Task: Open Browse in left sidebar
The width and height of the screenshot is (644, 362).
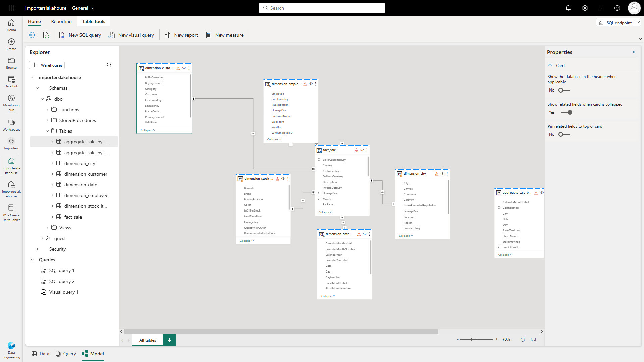Action: pyautogui.click(x=11, y=63)
